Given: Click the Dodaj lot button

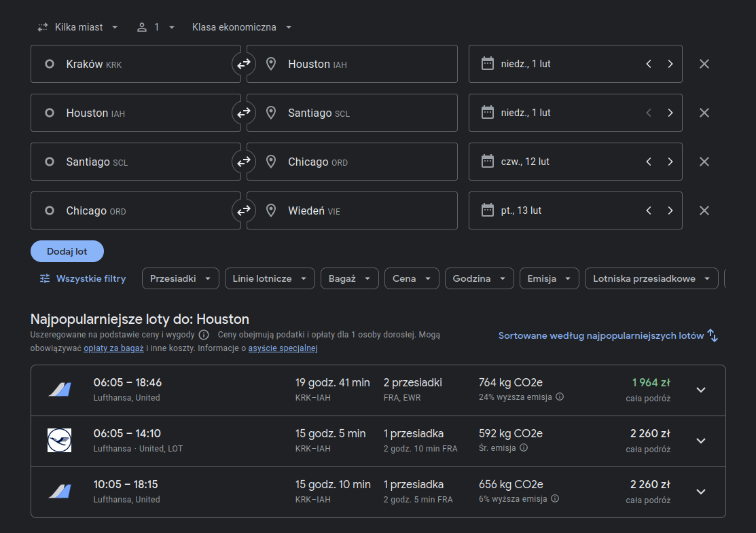Looking at the screenshot, I should tap(67, 251).
